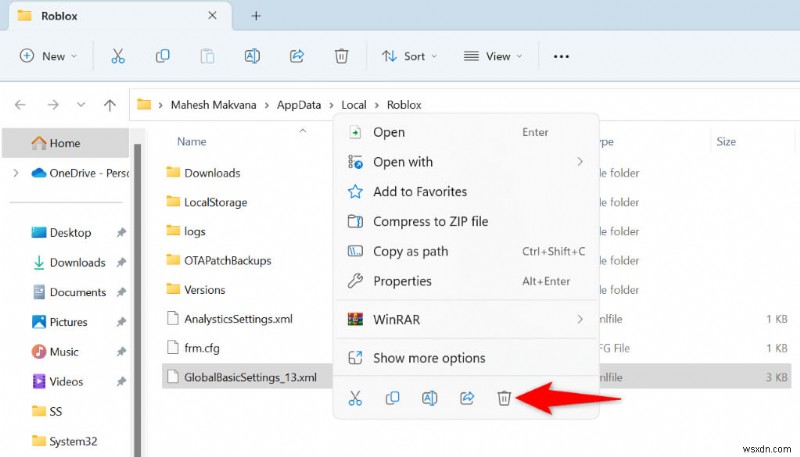Select Open in the context menu
800x457 pixels.
coord(466,132)
